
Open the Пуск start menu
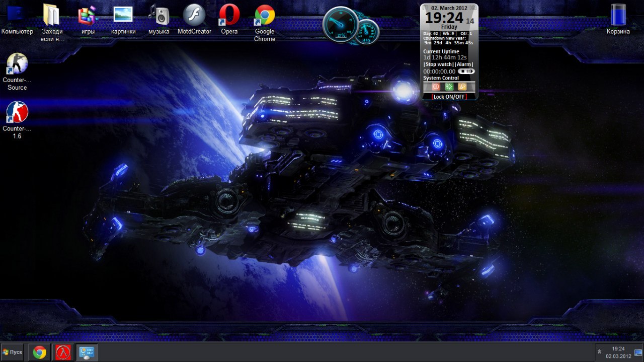pyautogui.click(x=13, y=352)
